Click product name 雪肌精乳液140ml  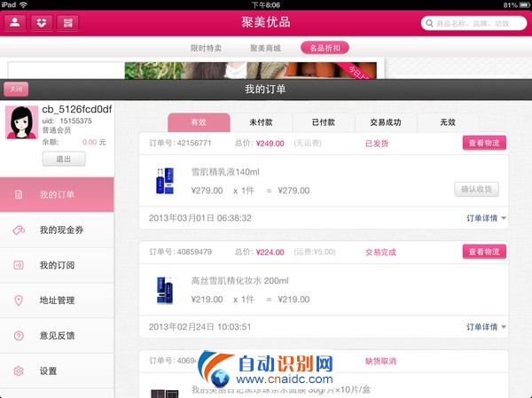point(225,172)
